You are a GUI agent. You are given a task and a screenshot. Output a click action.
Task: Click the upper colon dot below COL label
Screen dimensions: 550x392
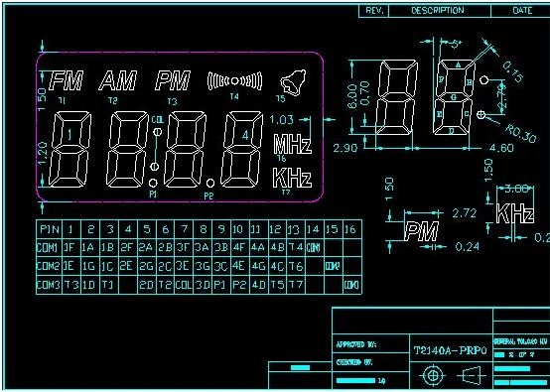[x=158, y=132]
